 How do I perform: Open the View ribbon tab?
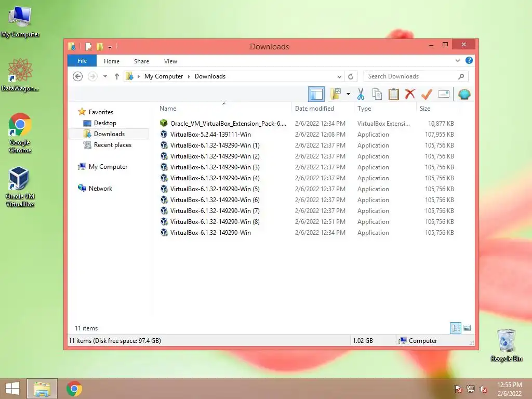[170, 61]
